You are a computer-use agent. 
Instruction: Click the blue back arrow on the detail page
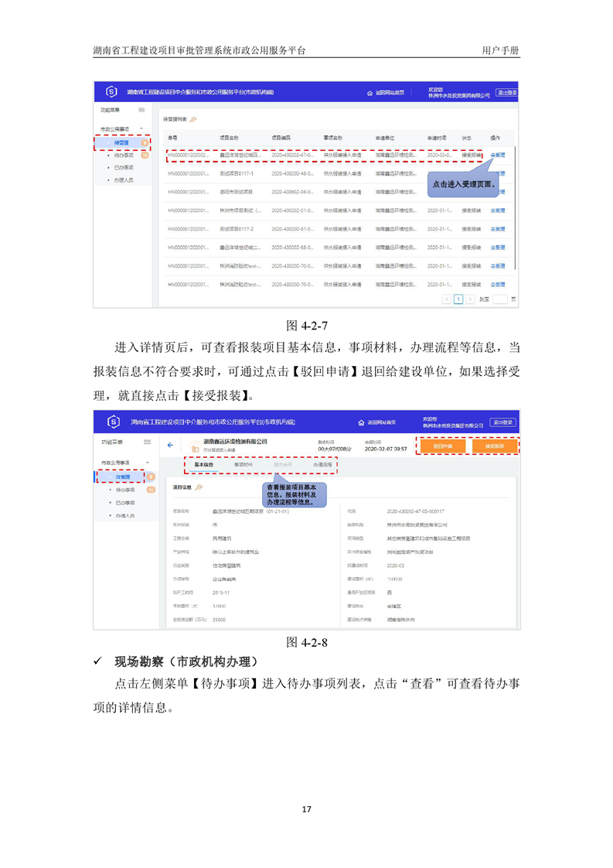(170, 445)
